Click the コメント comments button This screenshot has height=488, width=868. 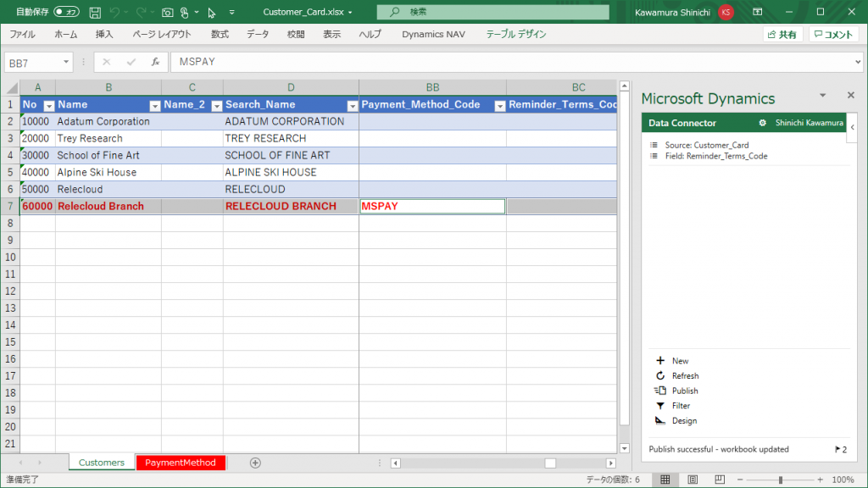click(834, 34)
